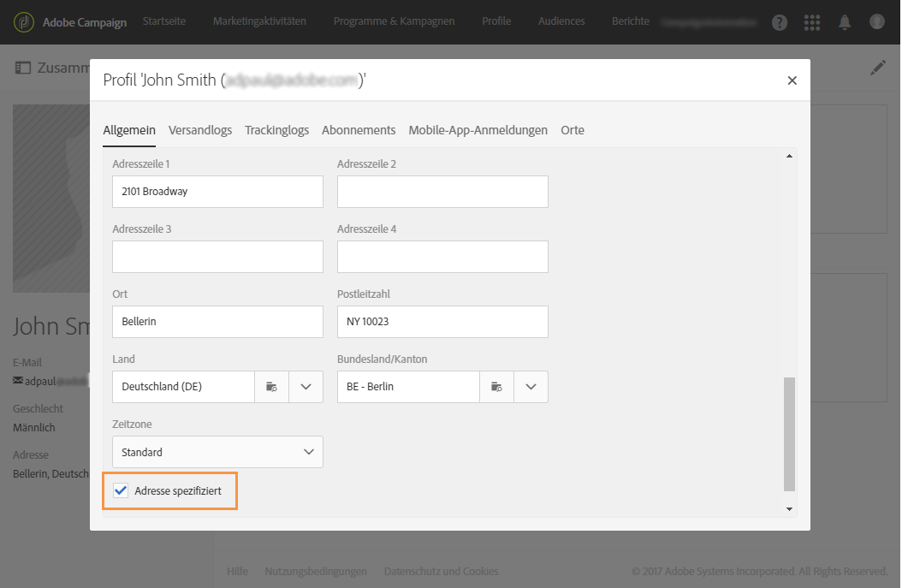The width and height of the screenshot is (902, 588).
Task: Click the Bundesland/Kanton lookup icon
Action: pos(496,387)
